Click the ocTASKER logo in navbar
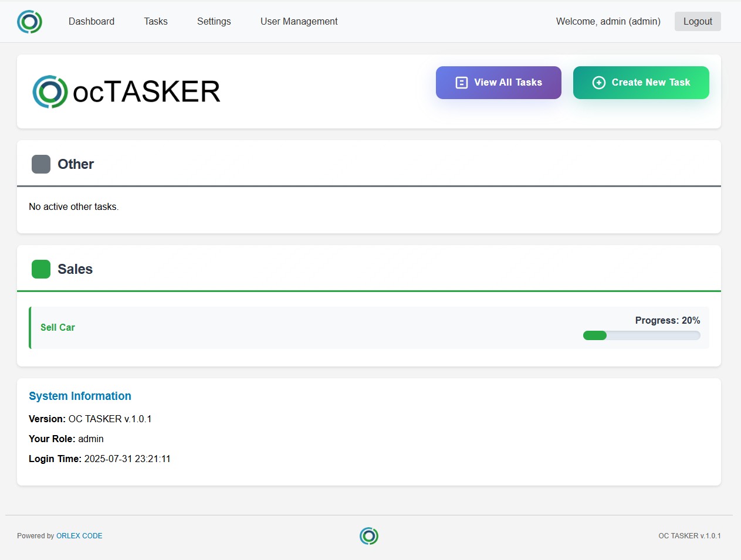The image size is (741, 560). coord(29,22)
